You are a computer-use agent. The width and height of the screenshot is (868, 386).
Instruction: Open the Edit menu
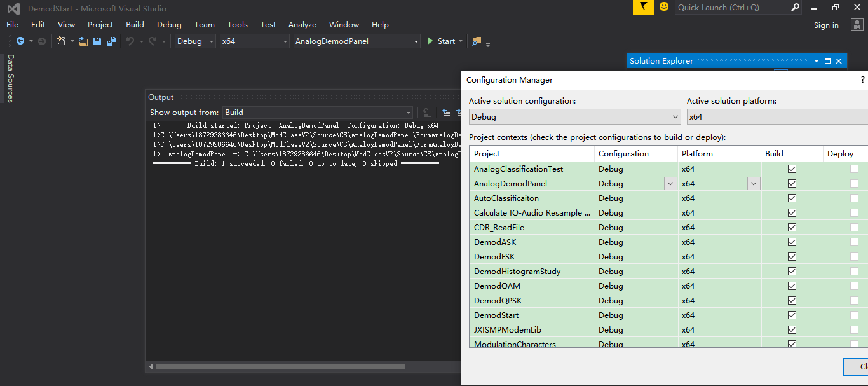coord(38,25)
